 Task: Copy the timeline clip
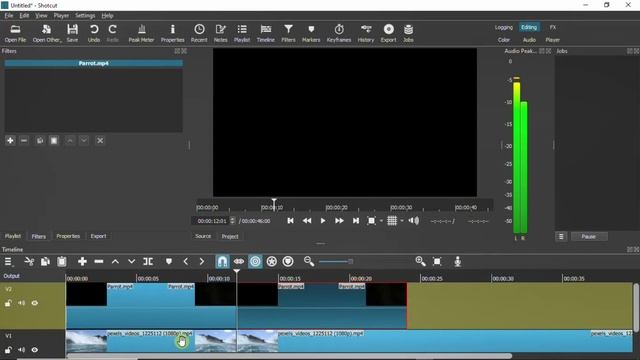[x=45, y=262]
